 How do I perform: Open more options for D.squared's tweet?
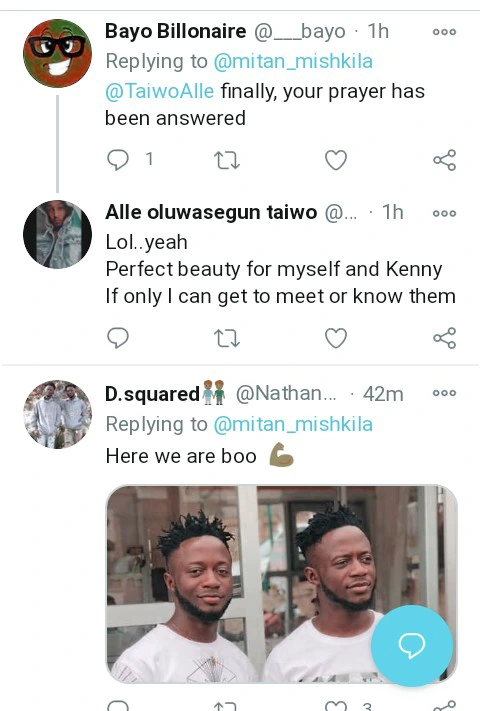pyautogui.click(x=444, y=393)
